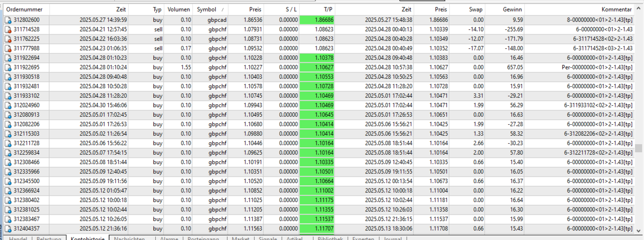
Task: Click the scrollbar up arrow
Action: click(x=639, y=9)
